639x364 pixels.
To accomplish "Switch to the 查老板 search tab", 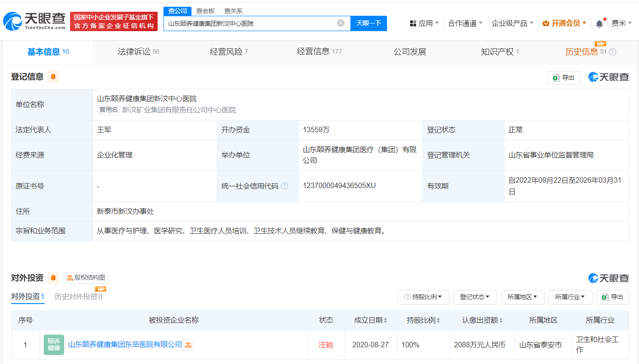I will [205, 10].
